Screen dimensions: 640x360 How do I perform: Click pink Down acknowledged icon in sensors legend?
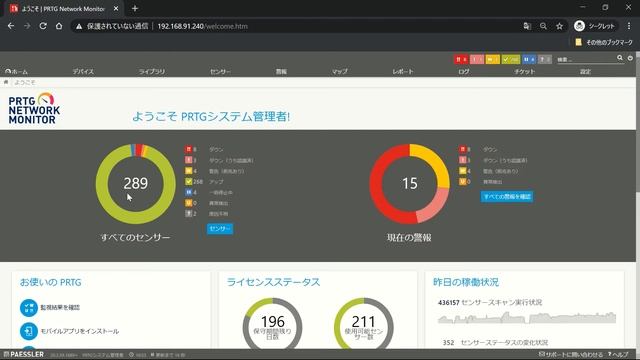189,160
